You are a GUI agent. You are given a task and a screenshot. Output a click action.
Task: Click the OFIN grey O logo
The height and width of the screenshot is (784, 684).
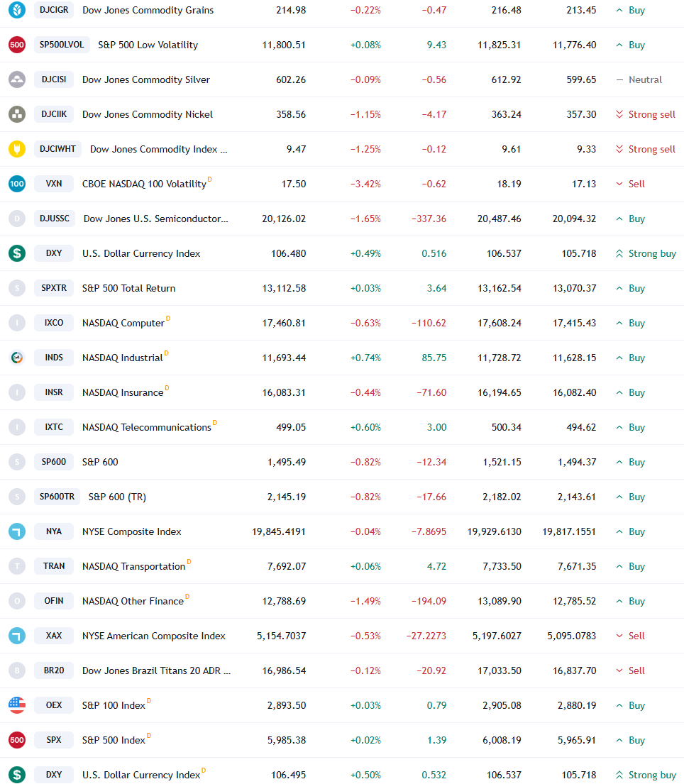[x=17, y=600]
